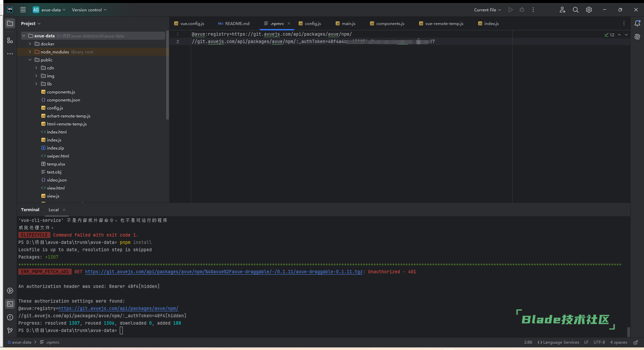Open Code With Me icon
The width and height of the screenshot is (644, 350).
[x=563, y=10]
